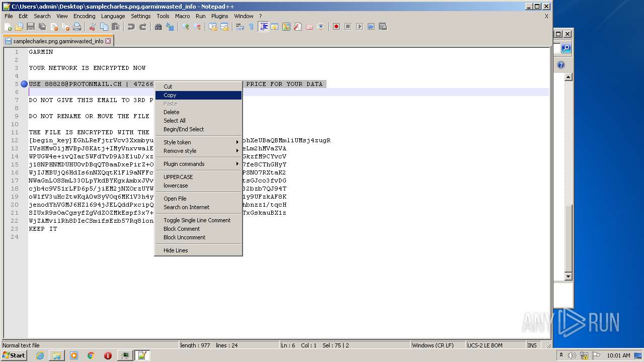Viewport: 644px width, 362px height.
Task: Save the current file via toolbar
Action: tap(31, 27)
